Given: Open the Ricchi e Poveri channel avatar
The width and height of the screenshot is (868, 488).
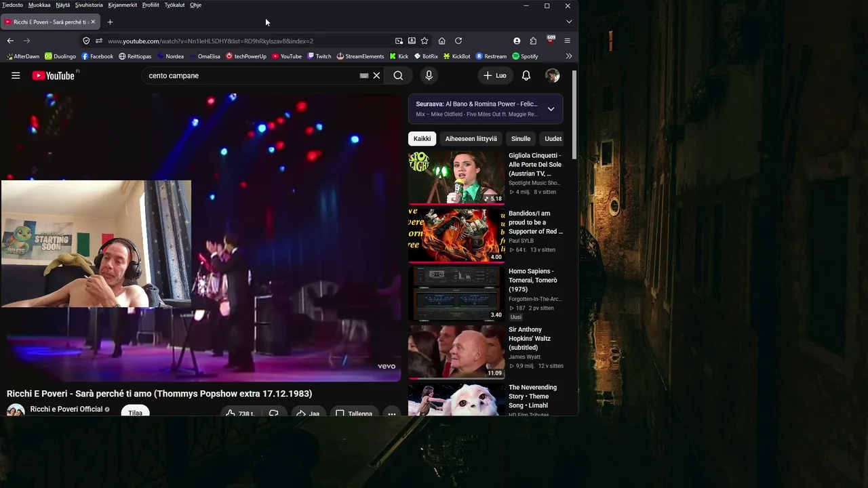Looking at the screenshot, I should pyautogui.click(x=16, y=411).
